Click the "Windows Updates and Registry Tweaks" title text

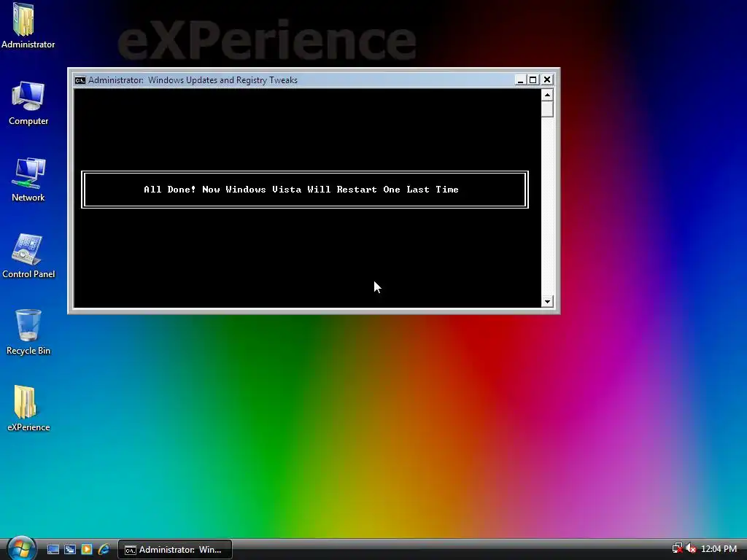click(x=222, y=80)
